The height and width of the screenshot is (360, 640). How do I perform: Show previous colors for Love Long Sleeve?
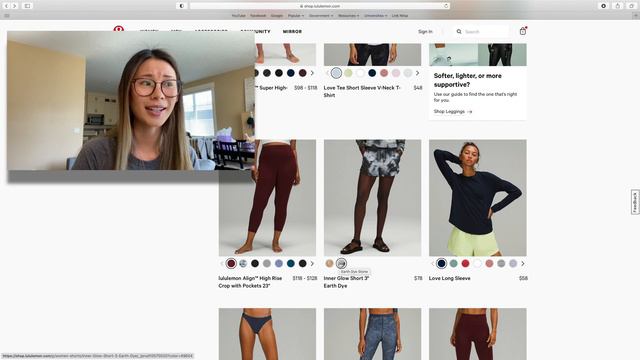click(432, 264)
